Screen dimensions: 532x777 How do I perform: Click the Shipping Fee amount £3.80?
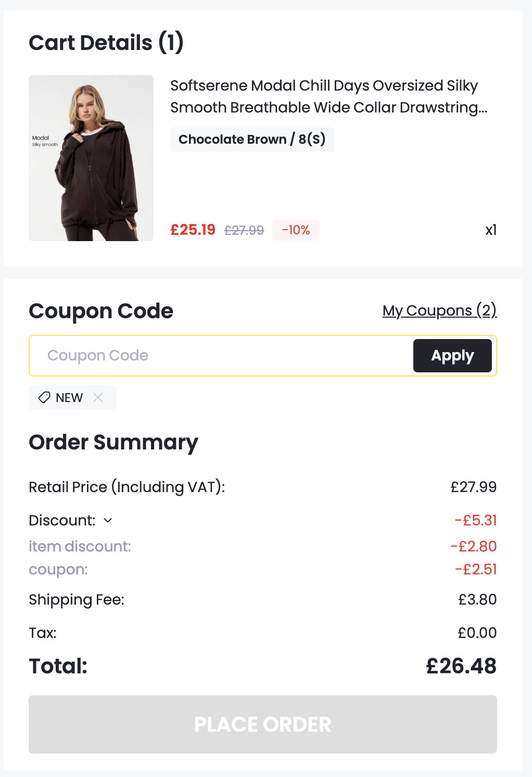pos(477,599)
